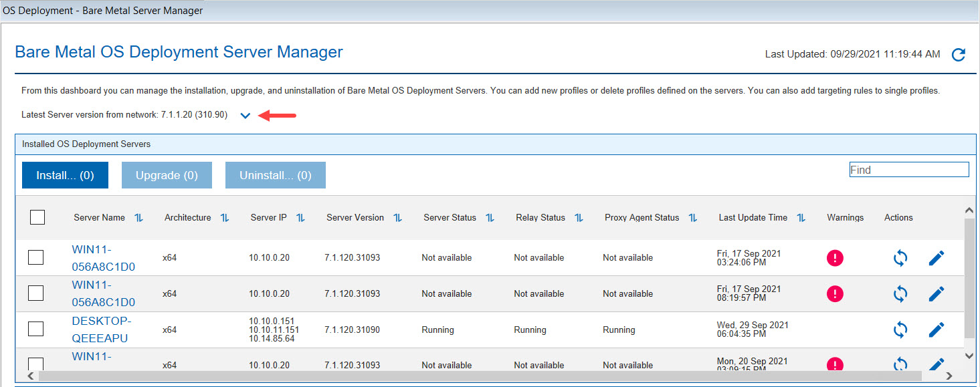Expand the Latest Server version chevron
The height and width of the screenshot is (387, 980).
pos(246,116)
